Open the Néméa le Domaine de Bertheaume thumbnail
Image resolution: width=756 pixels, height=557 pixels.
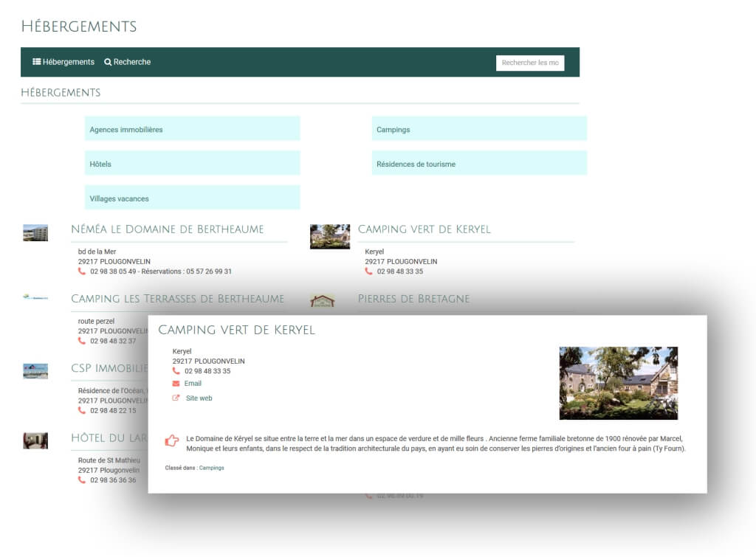pyautogui.click(x=35, y=232)
